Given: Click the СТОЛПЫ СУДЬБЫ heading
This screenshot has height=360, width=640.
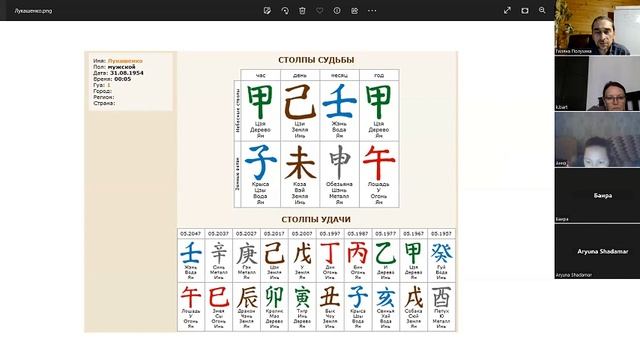Looking at the screenshot, I should (x=316, y=60).
